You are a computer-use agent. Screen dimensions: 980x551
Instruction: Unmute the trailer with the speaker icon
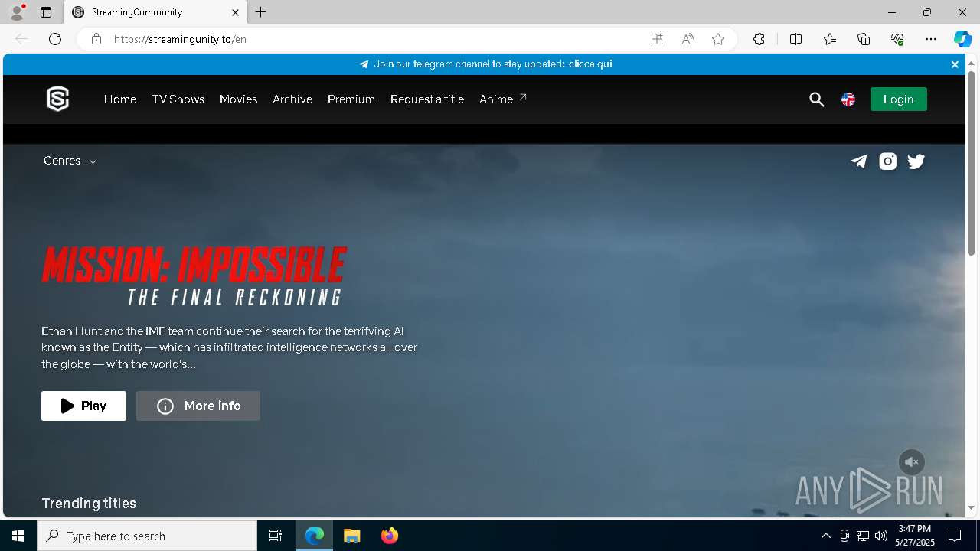coord(912,462)
